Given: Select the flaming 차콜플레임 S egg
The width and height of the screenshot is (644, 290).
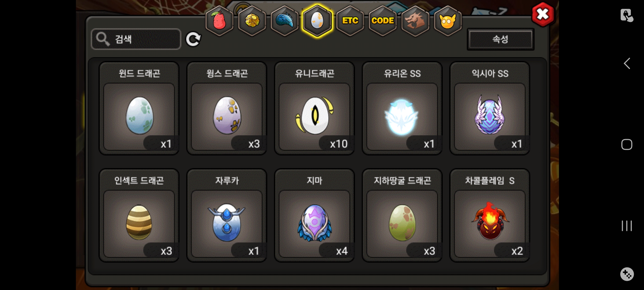Looking at the screenshot, I should 490,215.
